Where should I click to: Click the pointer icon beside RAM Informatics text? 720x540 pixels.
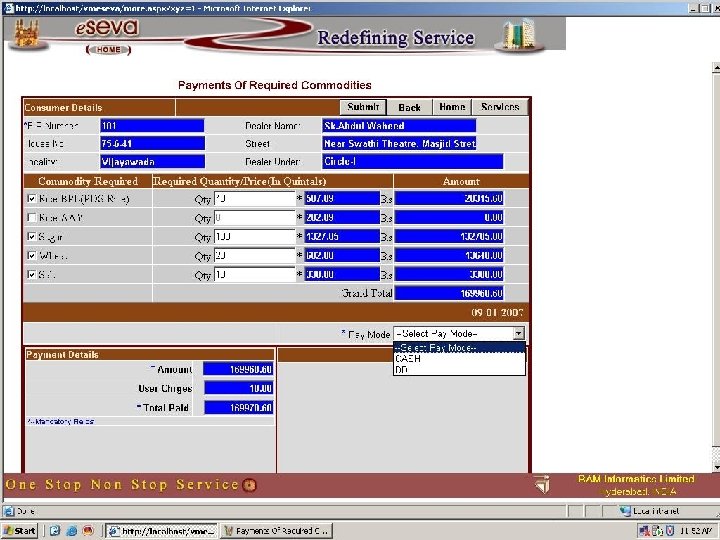541,485
